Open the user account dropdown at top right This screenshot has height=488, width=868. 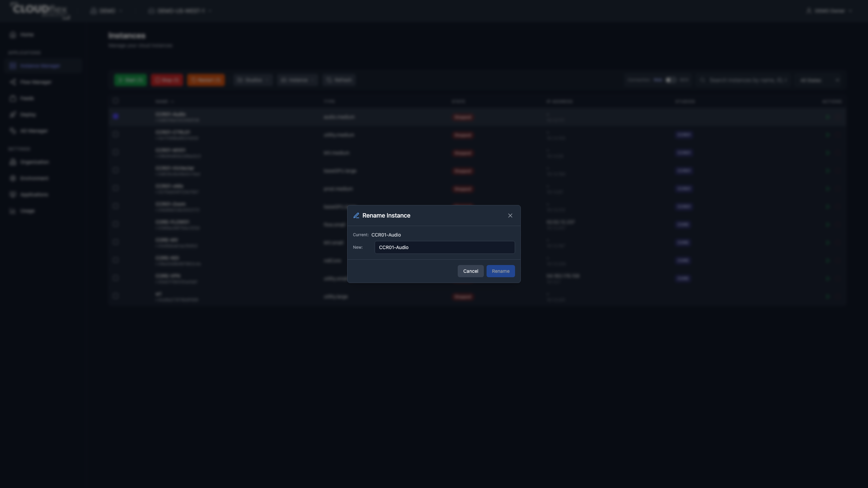point(829,11)
